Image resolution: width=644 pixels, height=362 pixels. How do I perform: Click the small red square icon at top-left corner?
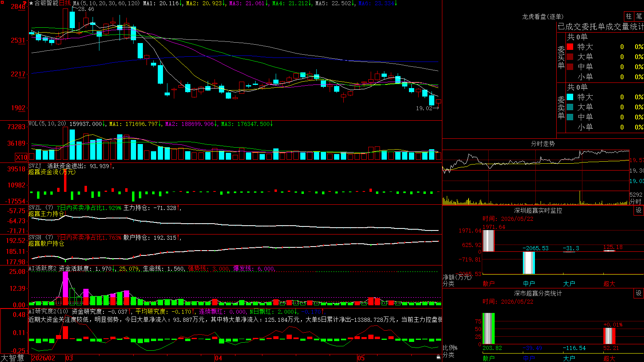(x=2, y=2)
